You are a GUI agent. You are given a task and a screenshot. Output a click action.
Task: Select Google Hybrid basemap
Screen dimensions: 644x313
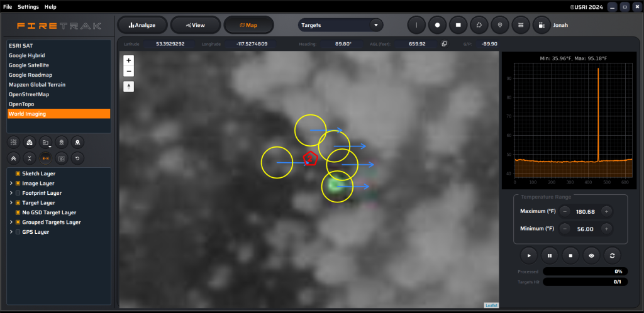point(27,55)
